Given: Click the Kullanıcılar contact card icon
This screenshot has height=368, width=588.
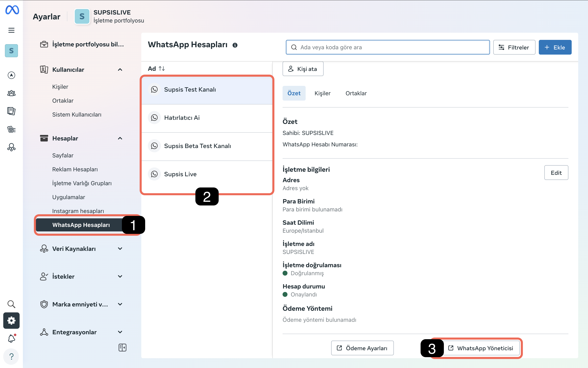Looking at the screenshot, I should (x=44, y=70).
